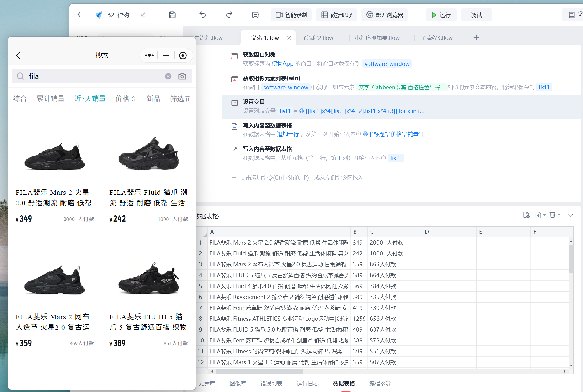Collapse the data table panel with the chevron
The height and width of the screenshot is (392, 583).
[x=570, y=215]
